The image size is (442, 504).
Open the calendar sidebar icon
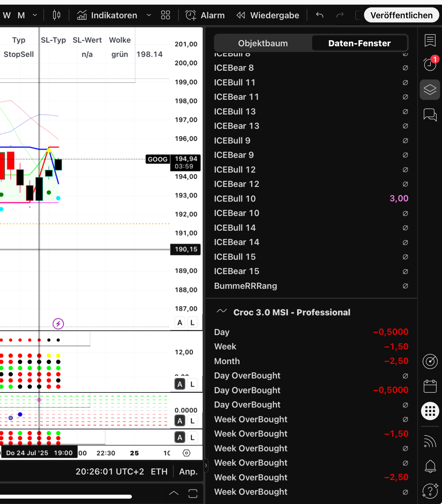tap(430, 386)
